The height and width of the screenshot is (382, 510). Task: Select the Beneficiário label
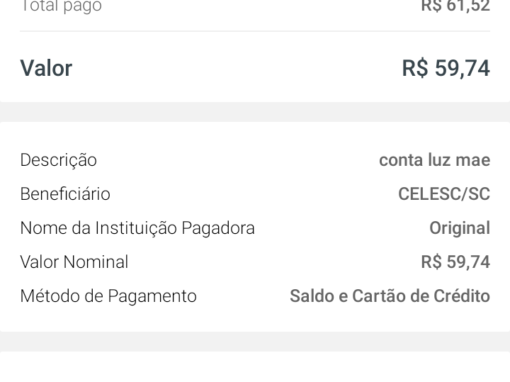pyautogui.click(x=65, y=194)
